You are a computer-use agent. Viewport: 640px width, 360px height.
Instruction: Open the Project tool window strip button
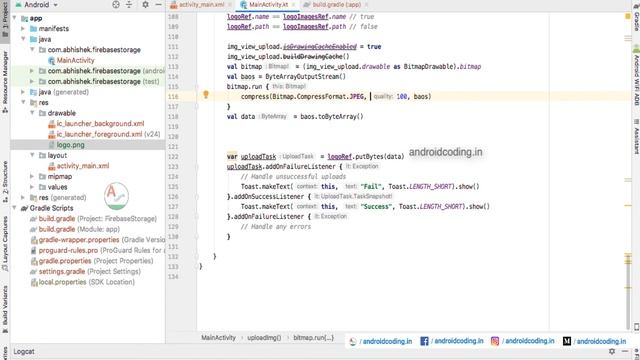pos(5,20)
